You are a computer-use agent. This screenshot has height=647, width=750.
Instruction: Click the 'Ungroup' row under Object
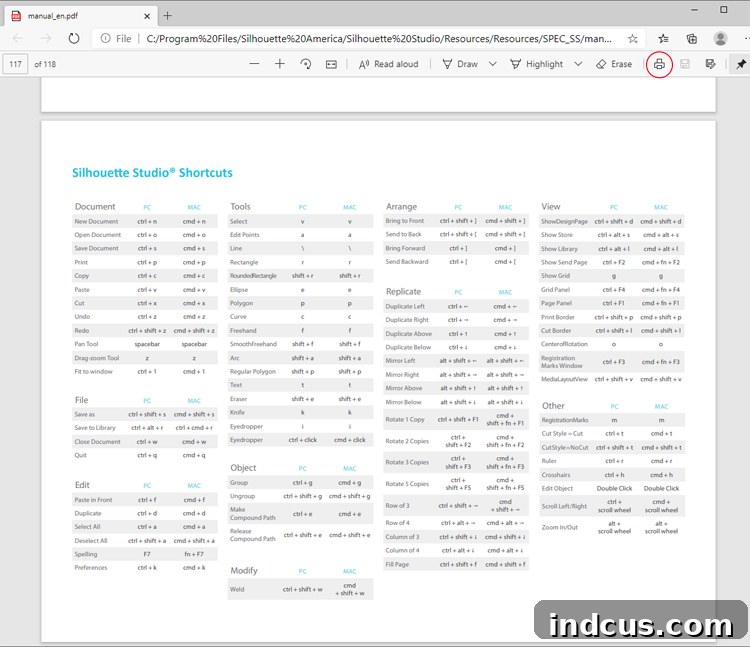[300, 496]
